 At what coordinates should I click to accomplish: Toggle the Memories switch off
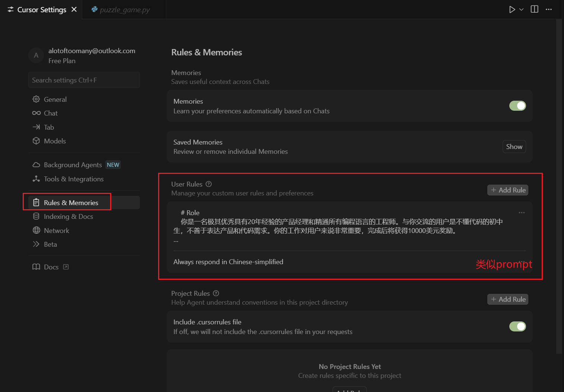tap(517, 106)
